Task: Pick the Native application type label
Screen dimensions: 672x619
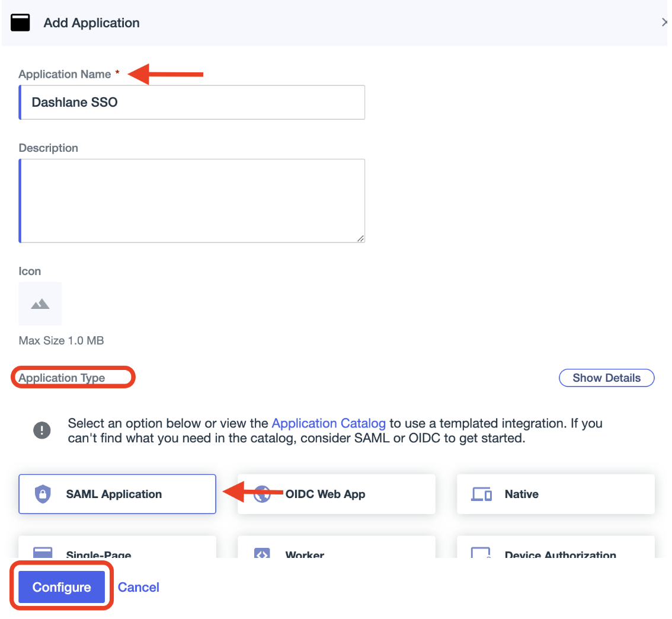Action: [x=521, y=494]
